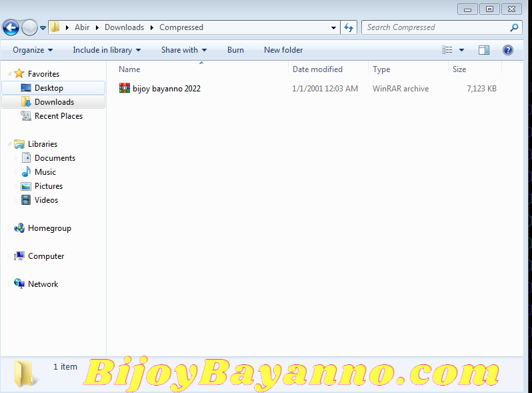Screen dimensions: 532x393
Task: Open Recent Places
Action: click(x=59, y=116)
